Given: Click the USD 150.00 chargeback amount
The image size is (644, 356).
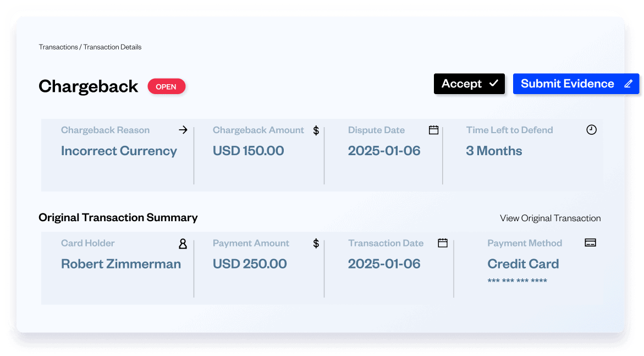Looking at the screenshot, I should coord(248,151).
